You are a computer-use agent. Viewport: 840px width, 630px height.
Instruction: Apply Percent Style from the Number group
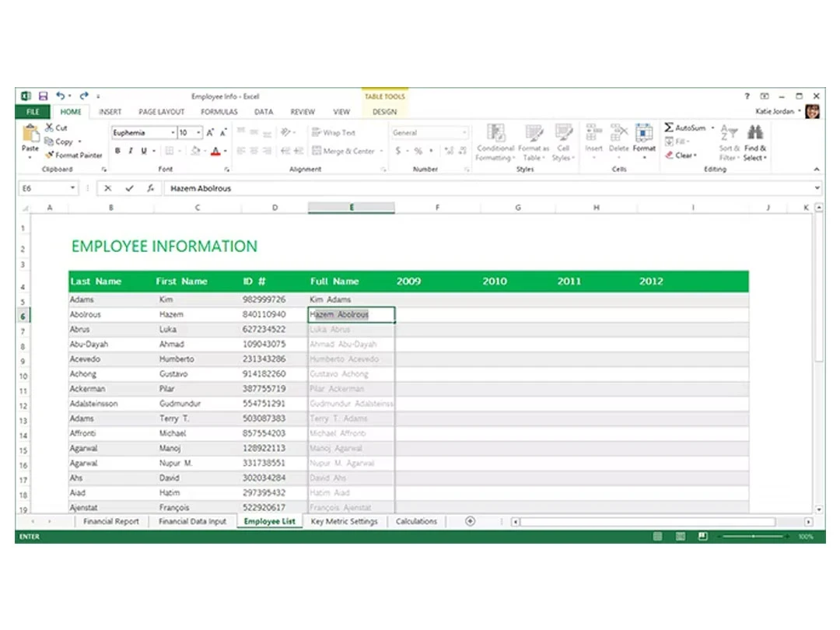tap(419, 151)
